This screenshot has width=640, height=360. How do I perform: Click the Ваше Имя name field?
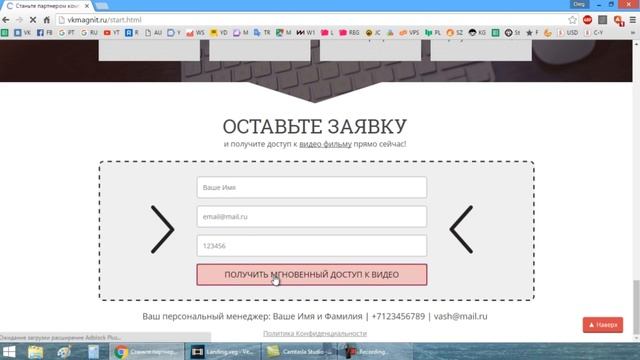pyautogui.click(x=312, y=187)
